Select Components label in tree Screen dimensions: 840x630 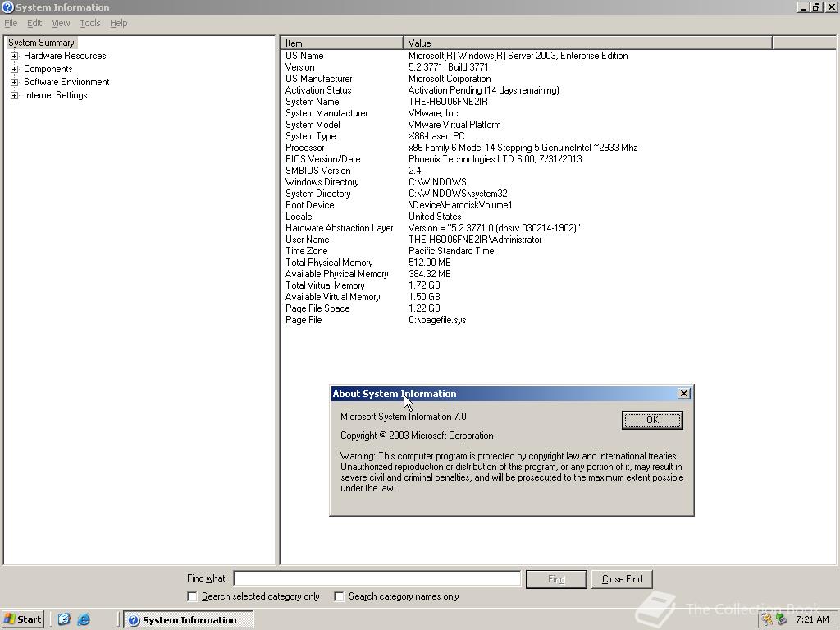[x=48, y=69]
